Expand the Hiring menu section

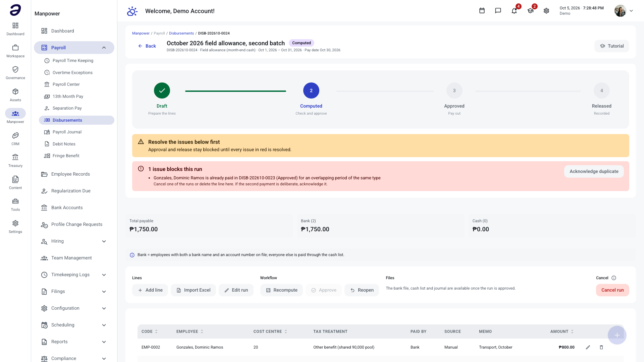104,241
